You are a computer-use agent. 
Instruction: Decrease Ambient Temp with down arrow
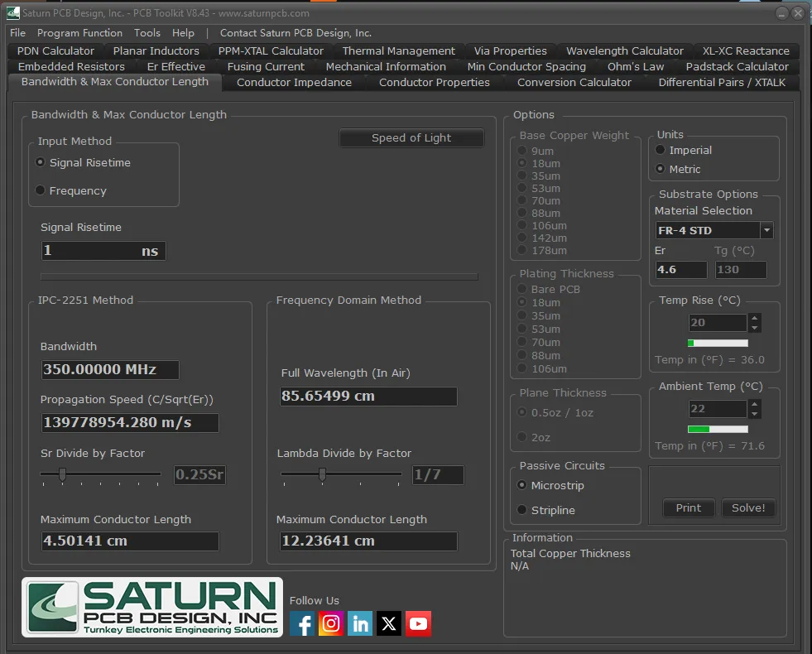(x=755, y=414)
